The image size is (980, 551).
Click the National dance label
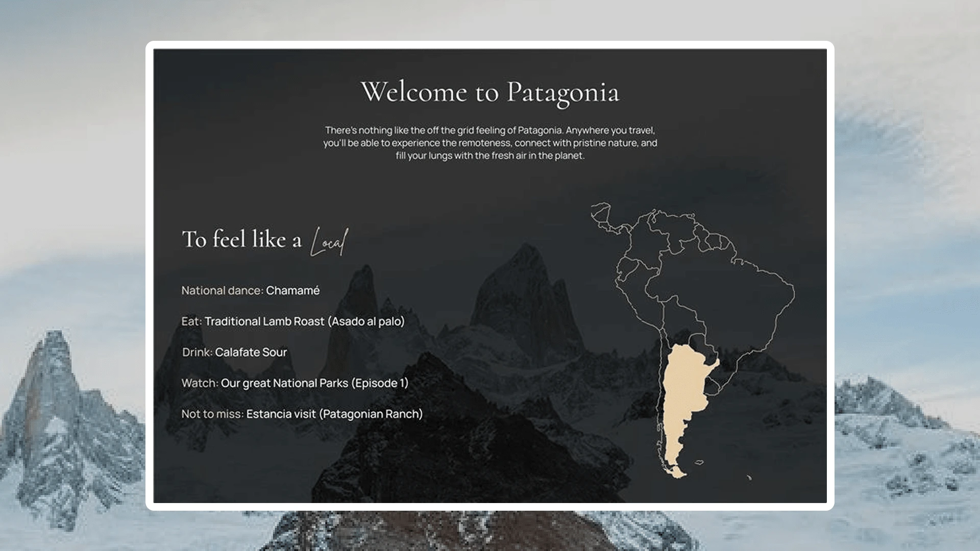point(222,291)
